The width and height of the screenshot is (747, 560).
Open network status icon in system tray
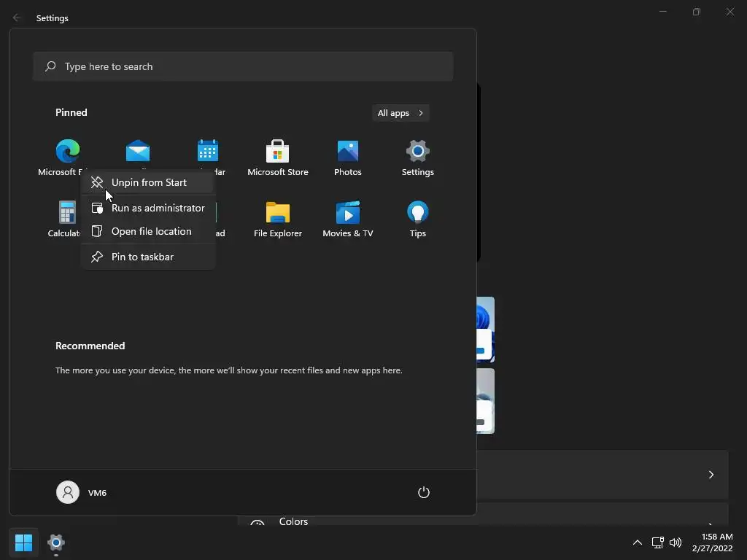click(x=658, y=542)
